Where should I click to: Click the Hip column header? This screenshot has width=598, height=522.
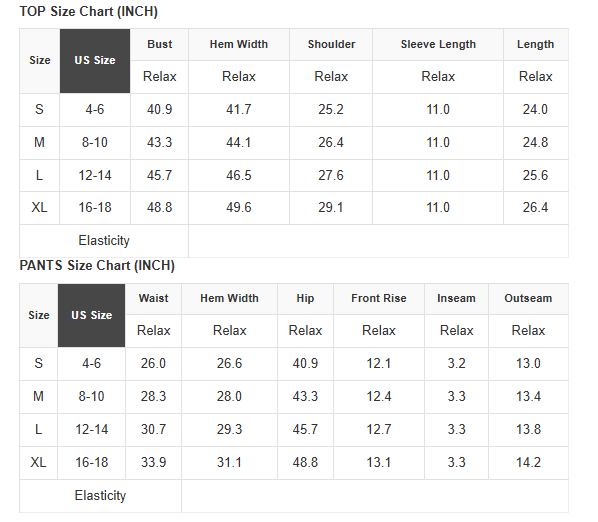coord(305,298)
